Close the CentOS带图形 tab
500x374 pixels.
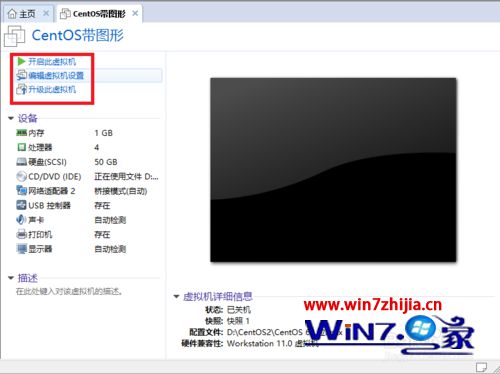coord(135,13)
